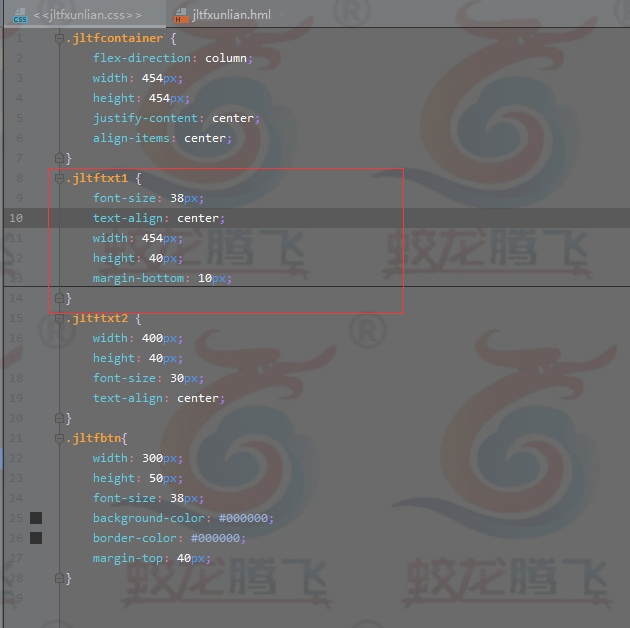
Task: Click line number 22 in gutter
Action: [16, 458]
